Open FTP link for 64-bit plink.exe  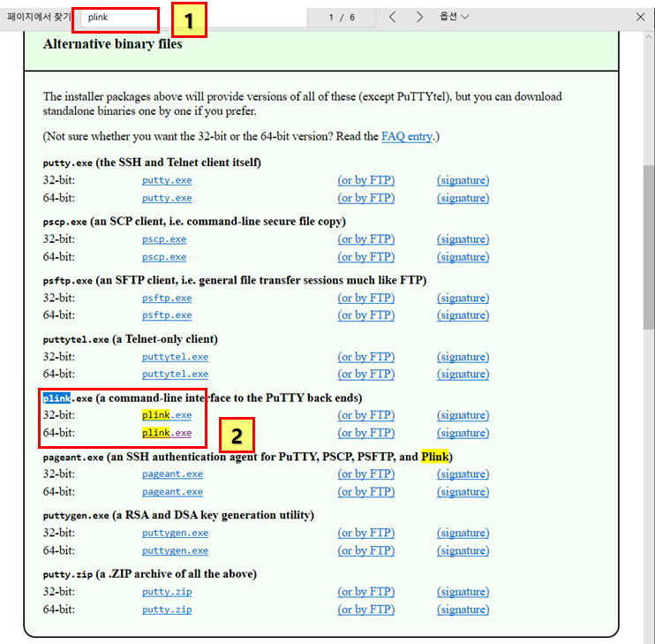pyautogui.click(x=366, y=433)
